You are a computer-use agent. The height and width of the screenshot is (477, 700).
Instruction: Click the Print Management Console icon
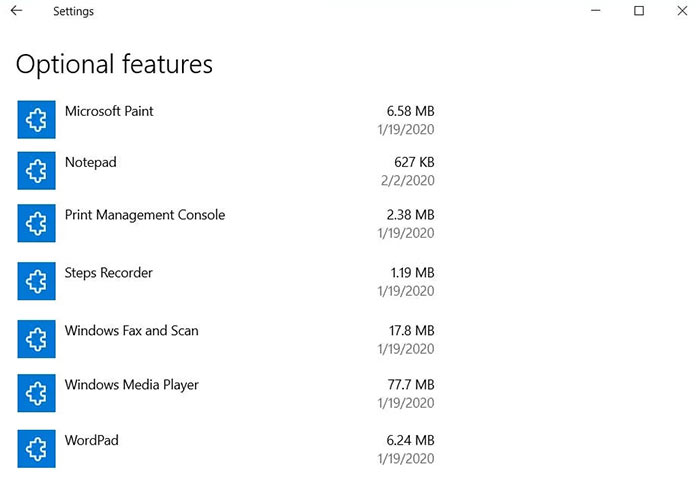coord(37,223)
